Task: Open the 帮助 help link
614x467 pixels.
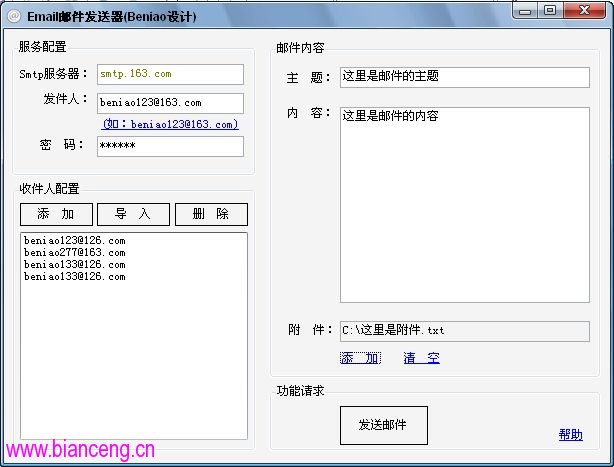Action: tap(571, 435)
